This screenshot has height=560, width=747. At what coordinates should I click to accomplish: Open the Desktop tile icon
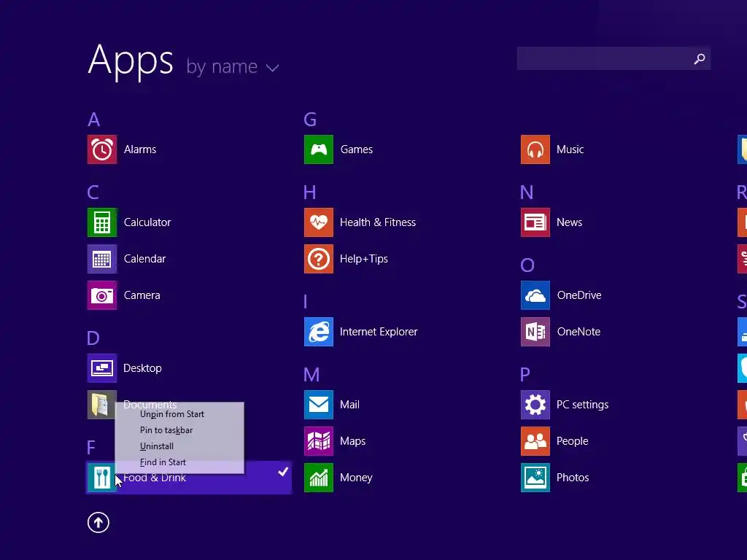coord(102,368)
